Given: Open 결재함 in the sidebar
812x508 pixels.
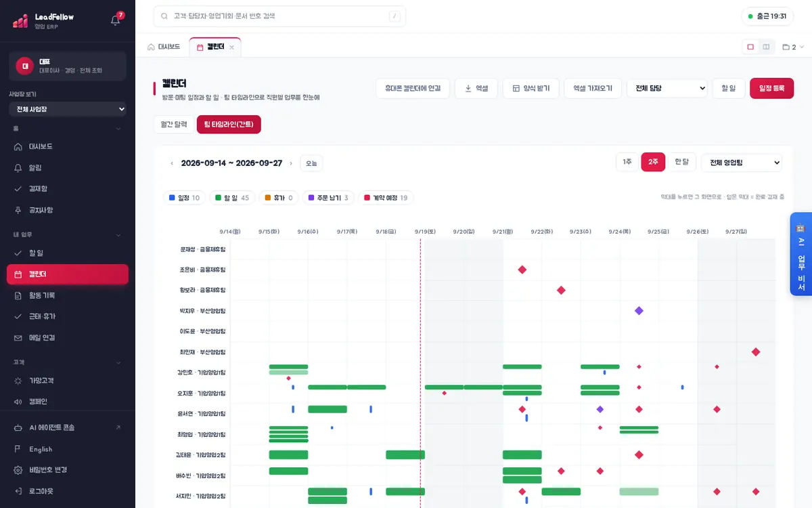Looking at the screenshot, I should pyautogui.click(x=68, y=188).
